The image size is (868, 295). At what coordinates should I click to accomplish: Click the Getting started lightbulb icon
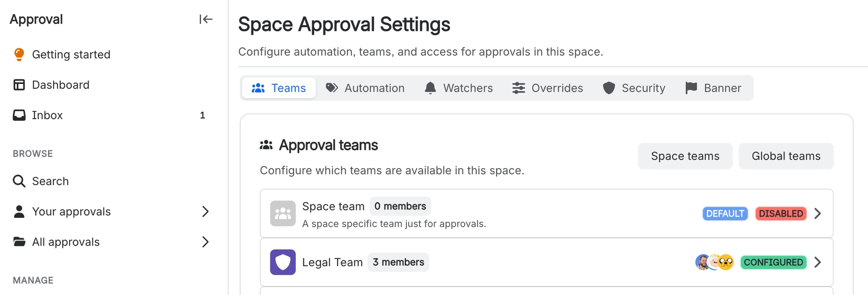click(x=19, y=55)
